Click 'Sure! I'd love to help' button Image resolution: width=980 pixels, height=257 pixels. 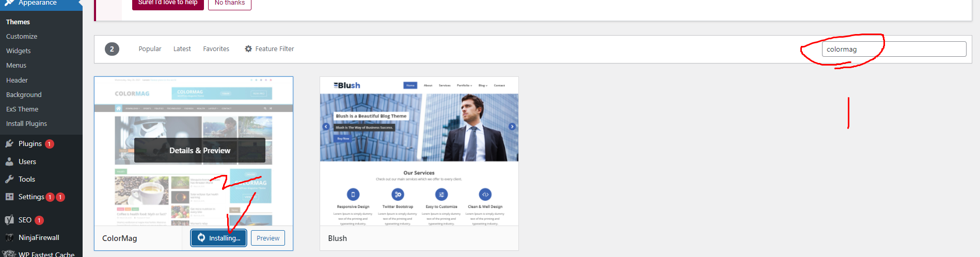(168, 3)
